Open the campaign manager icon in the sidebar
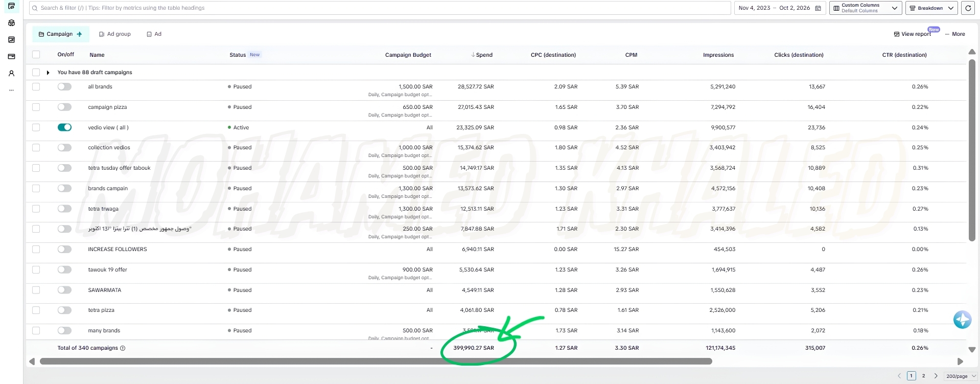Viewport: 980px width, 384px height. coord(11,6)
